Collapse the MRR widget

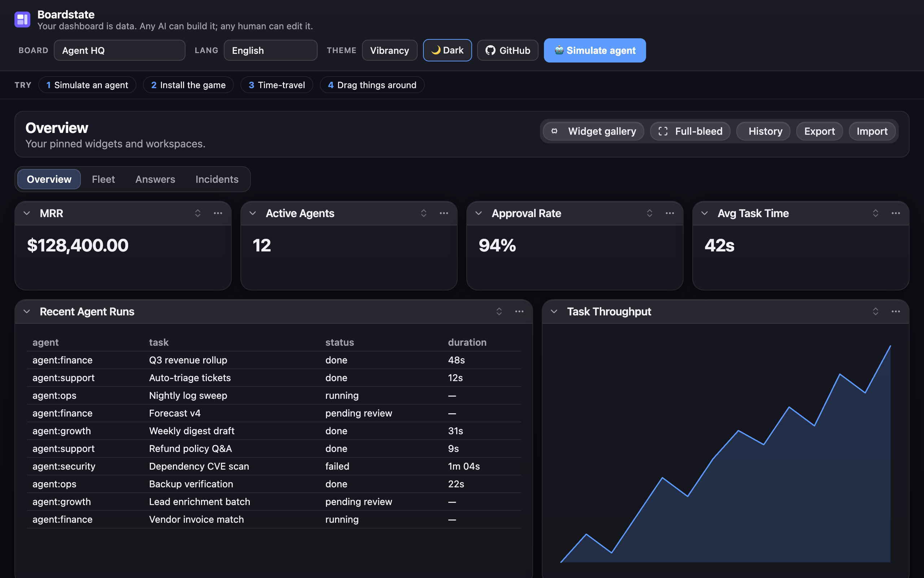click(x=27, y=213)
